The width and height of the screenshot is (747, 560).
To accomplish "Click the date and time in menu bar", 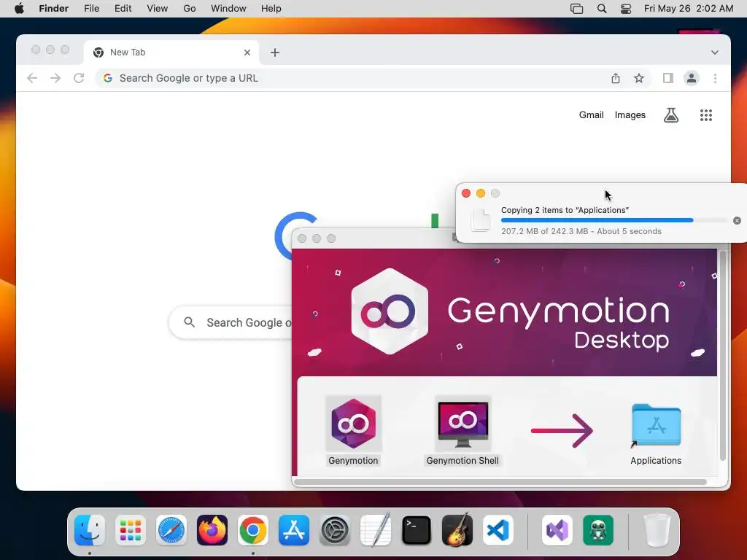I will point(689,9).
